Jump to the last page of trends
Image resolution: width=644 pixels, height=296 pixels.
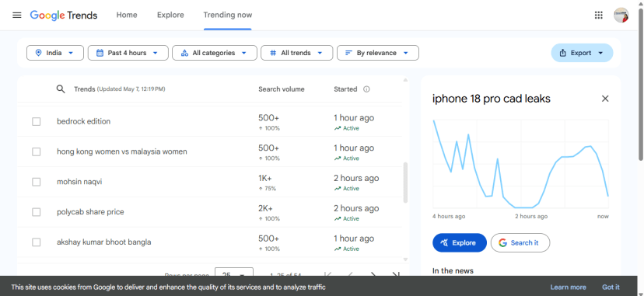pos(396,274)
